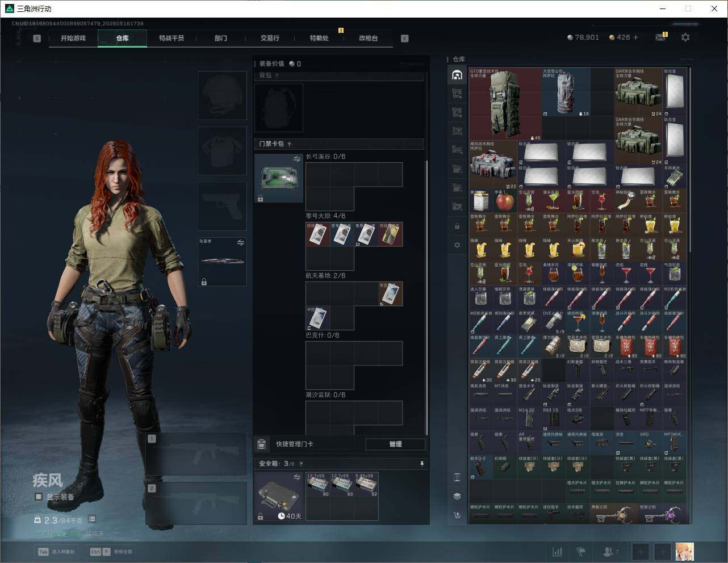Click the Ctrl F 转移全部 shortcut
Screen dimensions: 728x563
112,552
